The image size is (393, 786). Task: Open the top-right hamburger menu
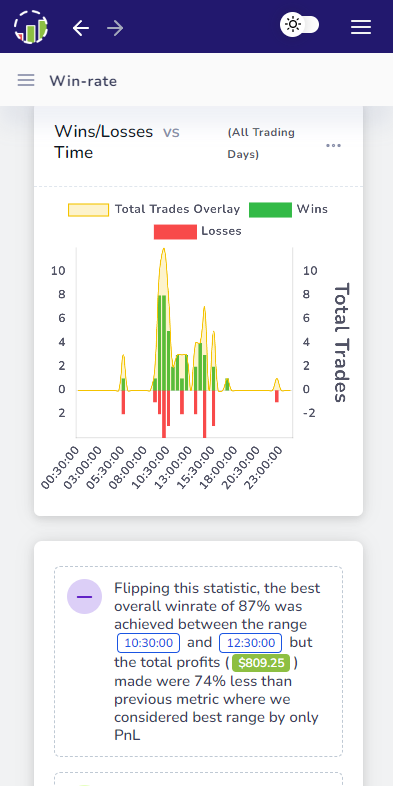[x=361, y=27]
